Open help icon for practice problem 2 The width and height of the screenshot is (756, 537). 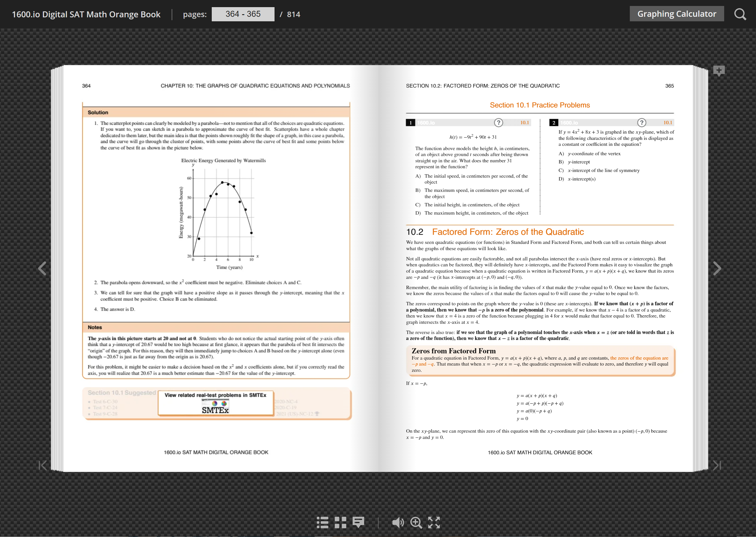(x=641, y=123)
